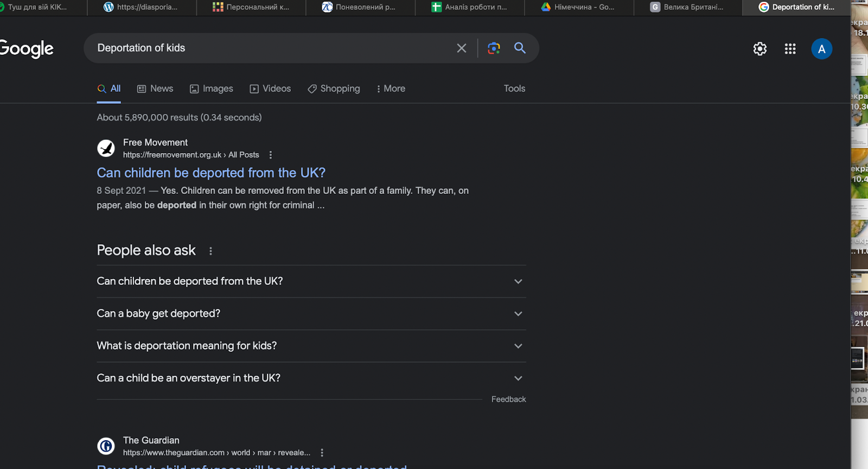The width and height of the screenshot is (868, 469).
Task: Open the account avatar menu
Action: (x=821, y=49)
